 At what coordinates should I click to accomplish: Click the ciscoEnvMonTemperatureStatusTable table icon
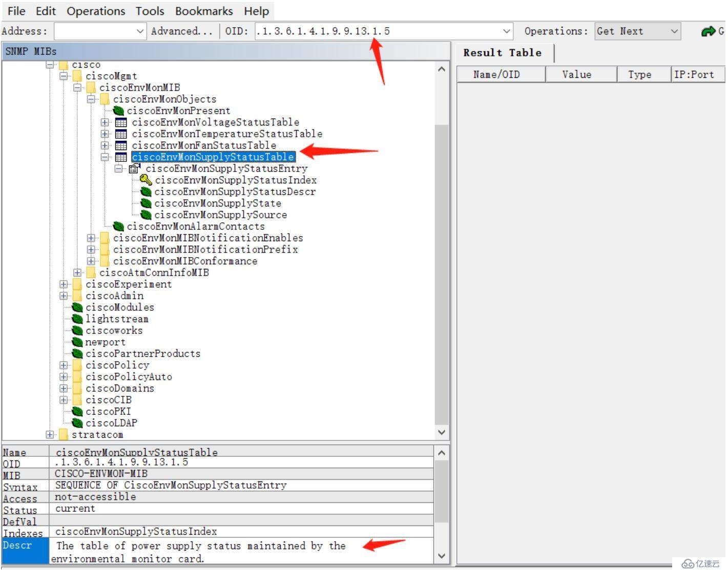[121, 134]
